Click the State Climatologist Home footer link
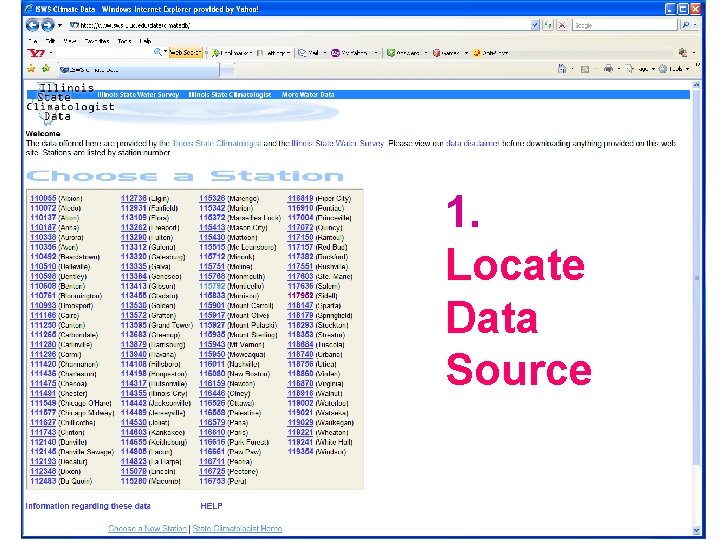The width and height of the screenshot is (720, 540). click(237, 529)
